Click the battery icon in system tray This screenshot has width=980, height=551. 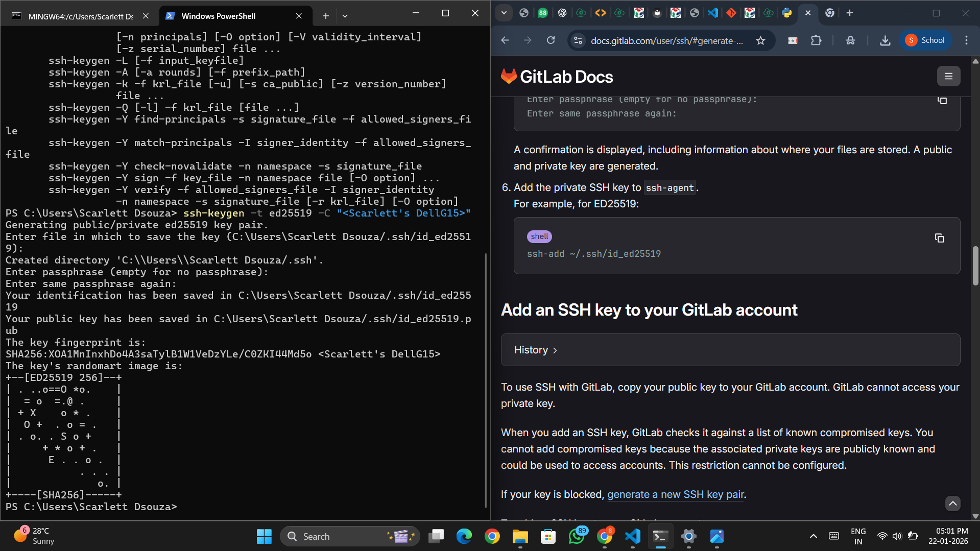point(913,536)
